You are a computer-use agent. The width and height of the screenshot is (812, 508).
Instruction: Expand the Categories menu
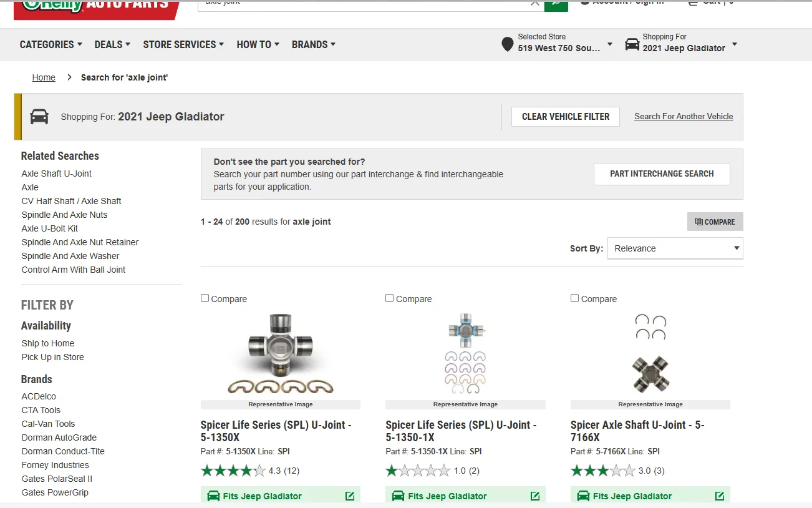point(51,44)
